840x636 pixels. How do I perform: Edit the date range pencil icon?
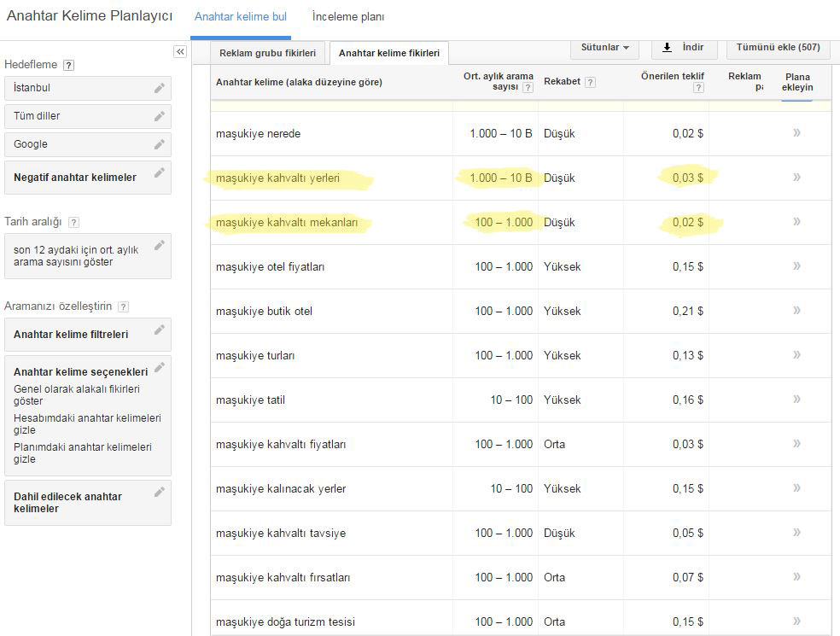(x=159, y=246)
